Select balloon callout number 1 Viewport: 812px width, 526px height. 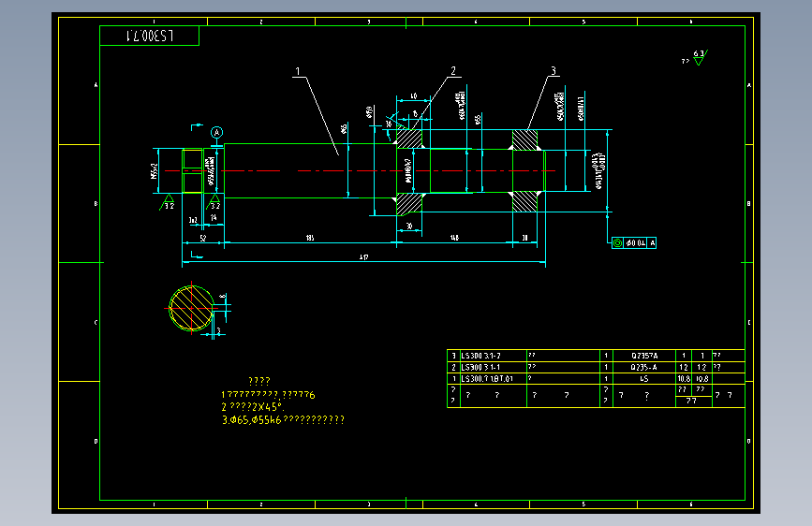(298, 71)
